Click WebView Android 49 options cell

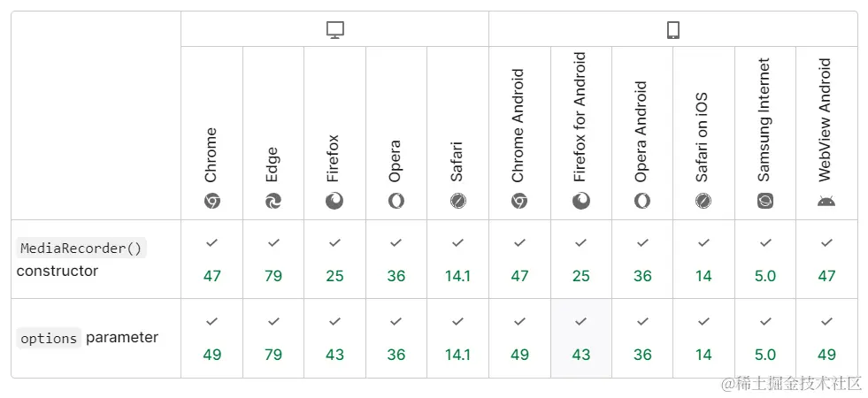[x=826, y=339]
